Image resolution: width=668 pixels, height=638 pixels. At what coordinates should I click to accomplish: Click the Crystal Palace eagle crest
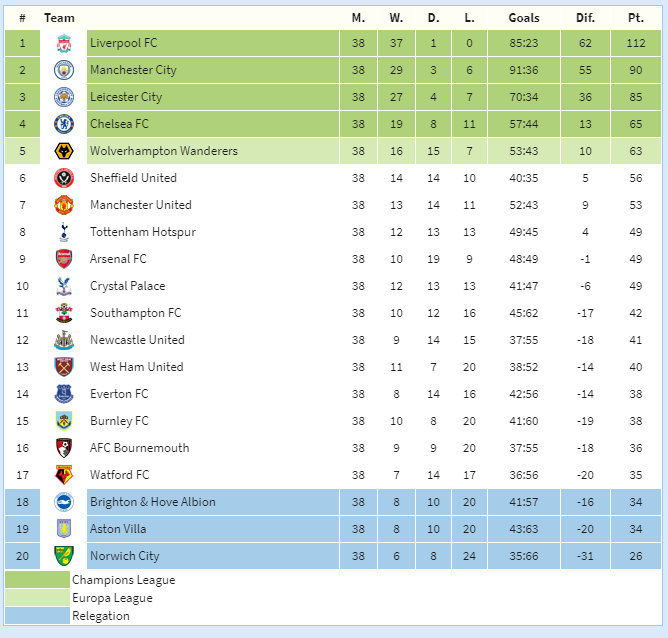(64, 286)
